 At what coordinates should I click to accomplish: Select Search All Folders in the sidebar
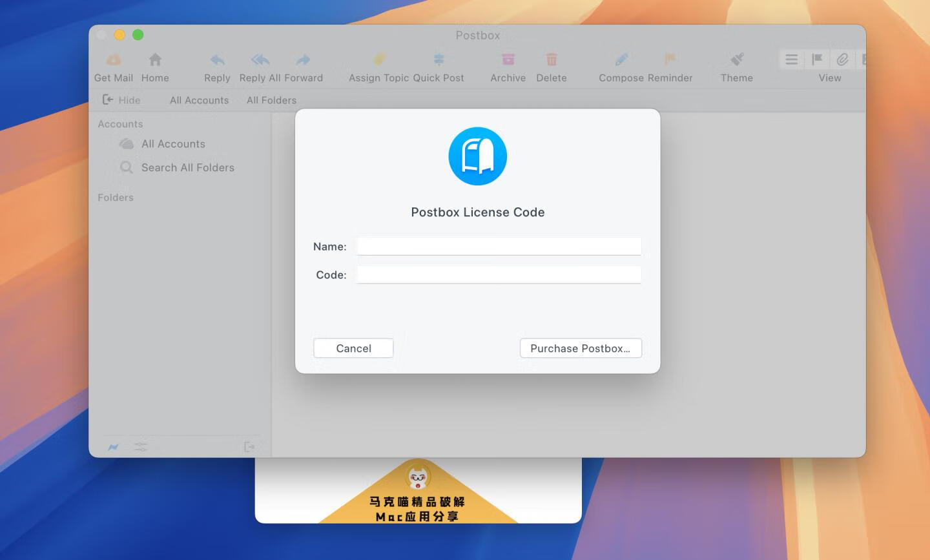pyautogui.click(x=188, y=168)
